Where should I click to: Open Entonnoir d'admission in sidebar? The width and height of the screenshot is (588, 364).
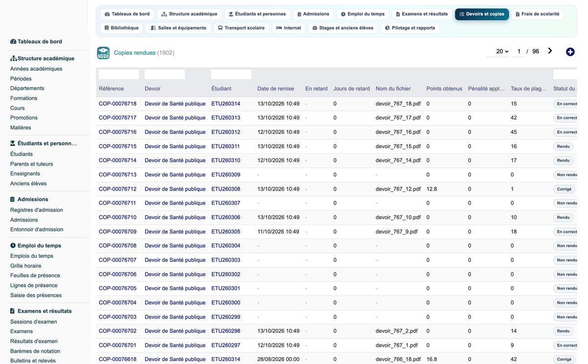point(37,230)
